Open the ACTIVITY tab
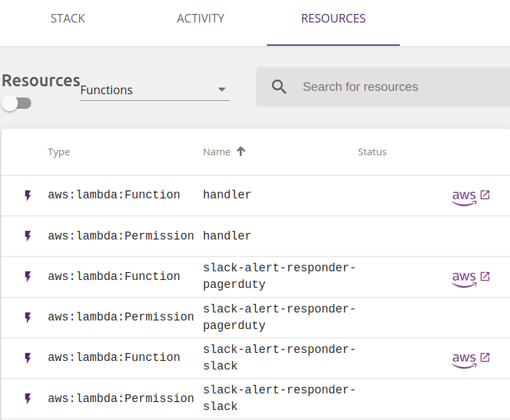The width and height of the screenshot is (510, 420). point(201,19)
